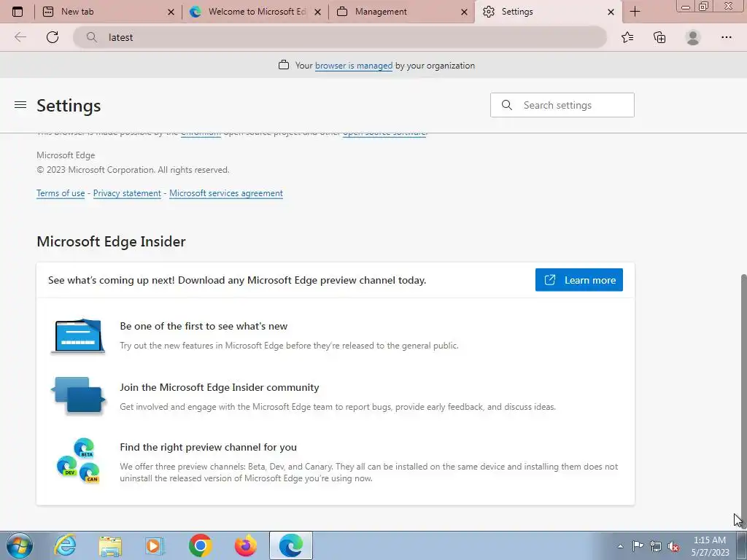Screen dimensions: 747x560
Task: Click 'Join the Microsoft Edge Insider community' heading
Action: point(219,388)
